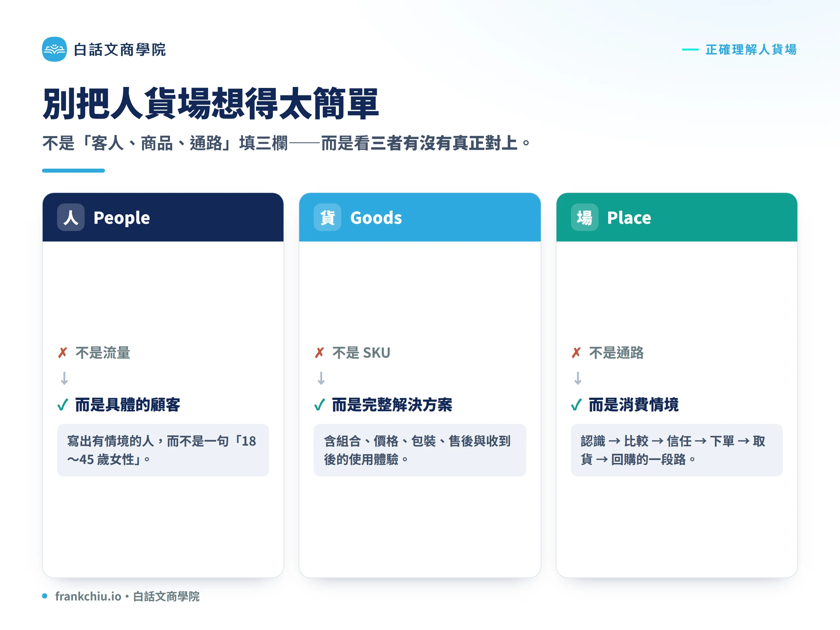The width and height of the screenshot is (840, 630).
Task: Click the text 不是流量
Action: [102, 353]
